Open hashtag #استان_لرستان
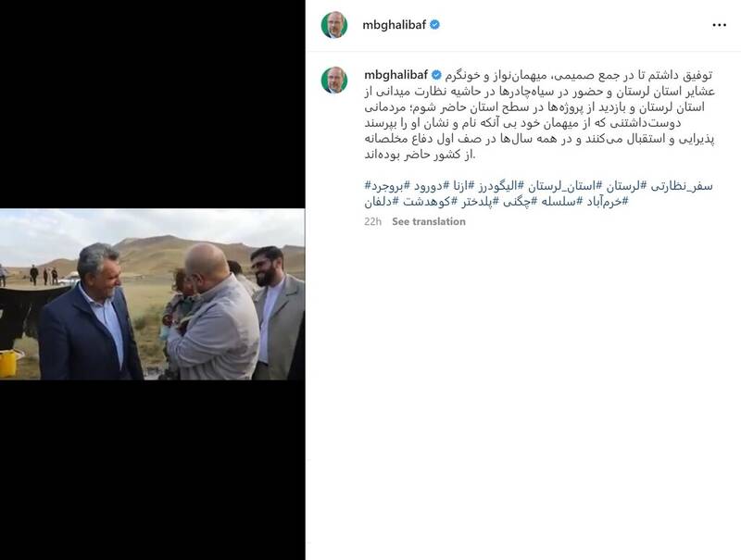 point(564,186)
